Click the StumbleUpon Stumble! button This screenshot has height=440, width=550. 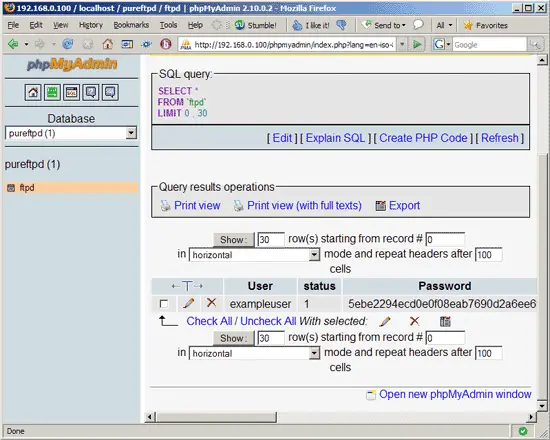coord(255,25)
